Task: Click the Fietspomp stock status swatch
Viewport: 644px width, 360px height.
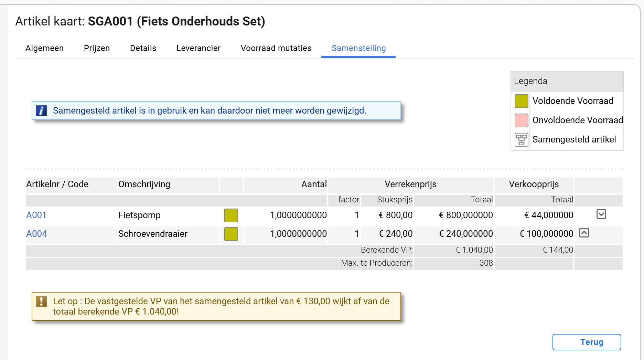Action: (231, 215)
